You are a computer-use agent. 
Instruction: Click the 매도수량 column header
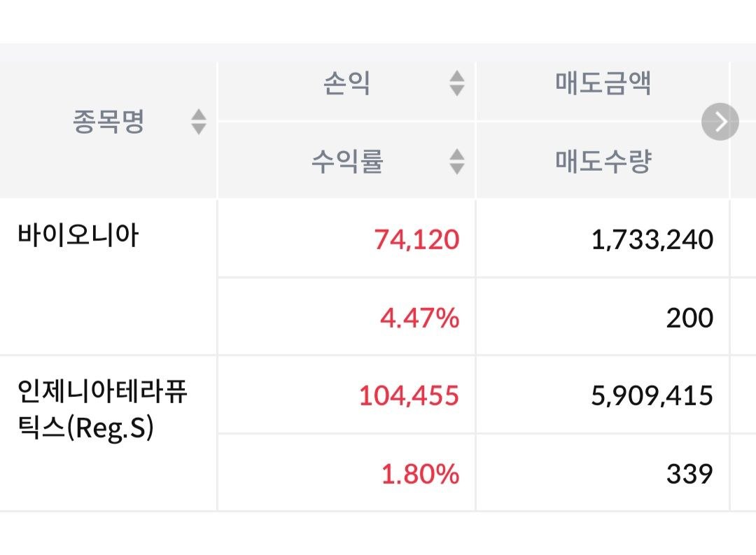click(x=603, y=161)
